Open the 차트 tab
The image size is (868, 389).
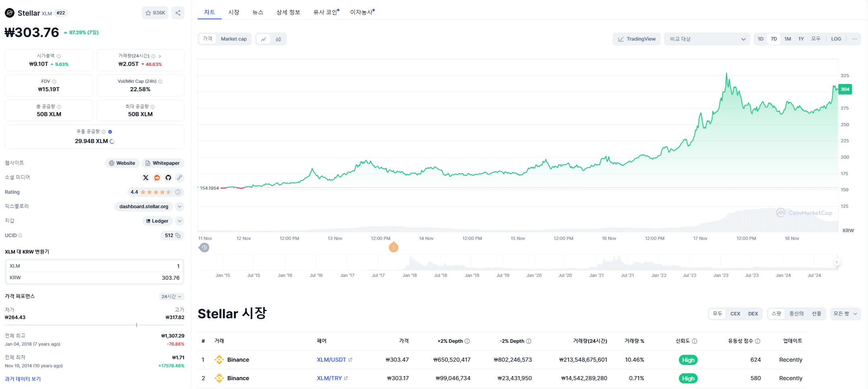pyautogui.click(x=210, y=12)
